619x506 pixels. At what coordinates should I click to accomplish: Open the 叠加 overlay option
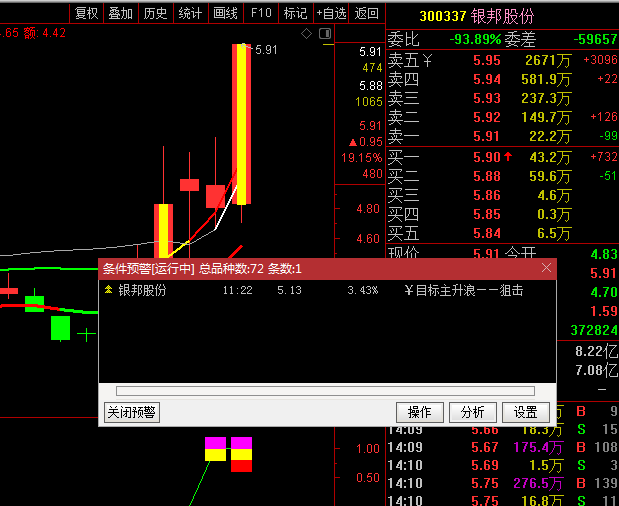click(120, 13)
